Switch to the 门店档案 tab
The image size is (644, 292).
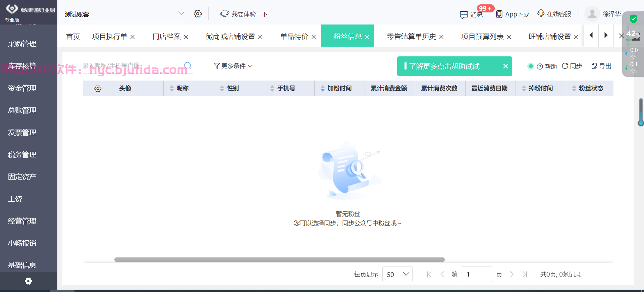[166, 36]
